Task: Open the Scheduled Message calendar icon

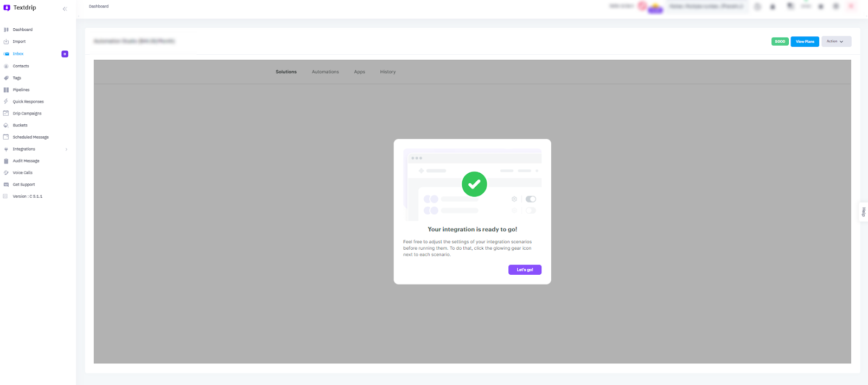Action: [x=6, y=137]
